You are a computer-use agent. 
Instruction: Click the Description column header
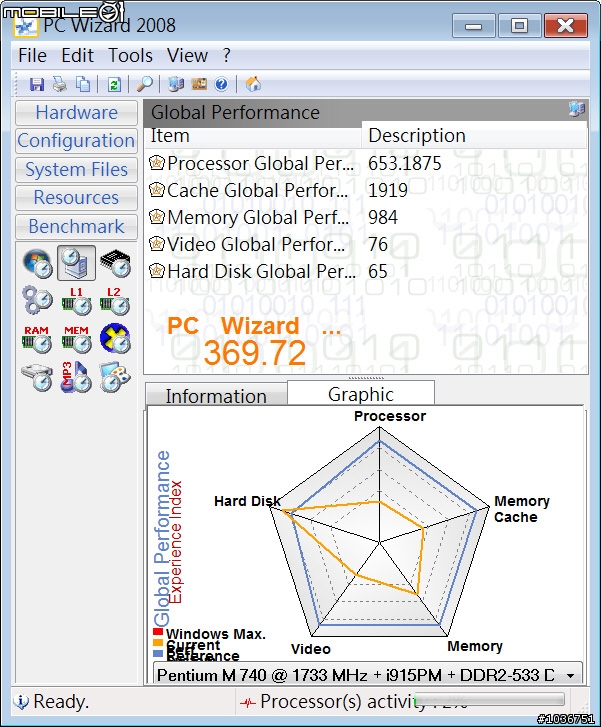coord(474,136)
